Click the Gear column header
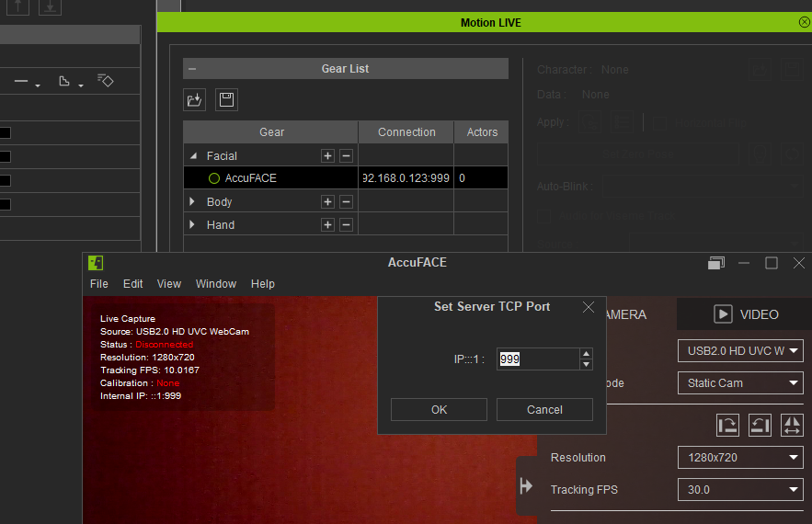Viewport: 812px width, 524px height. point(271,132)
